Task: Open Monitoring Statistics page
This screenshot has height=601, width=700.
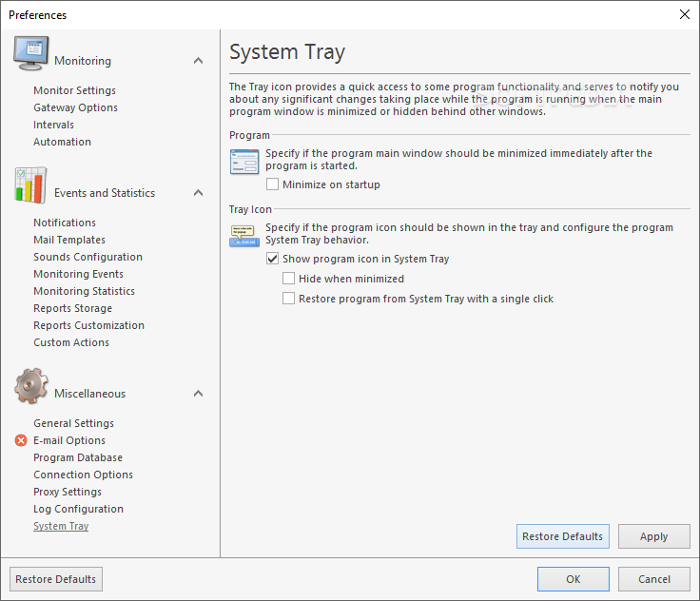Action: (x=84, y=291)
